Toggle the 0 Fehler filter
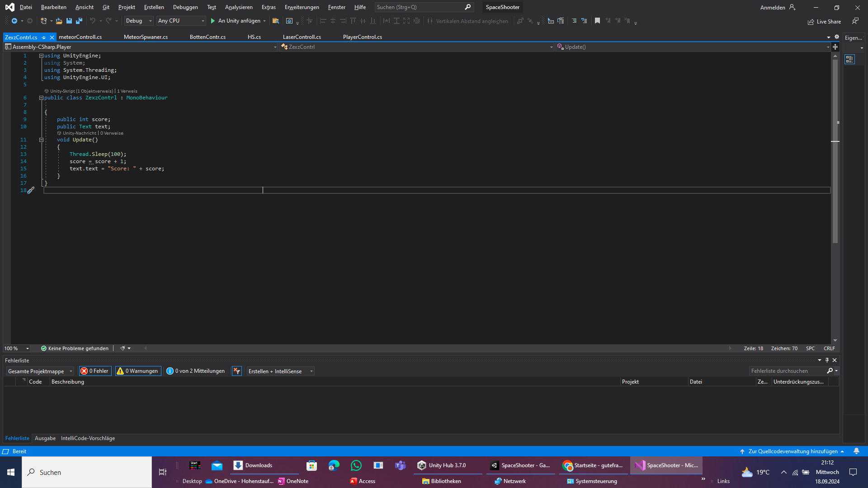 click(x=95, y=371)
